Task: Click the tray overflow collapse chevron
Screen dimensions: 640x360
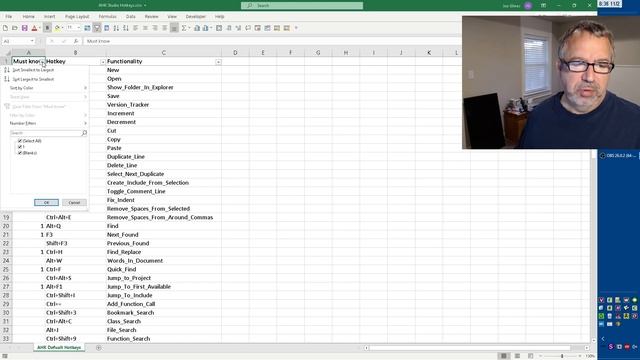Action: [603, 339]
